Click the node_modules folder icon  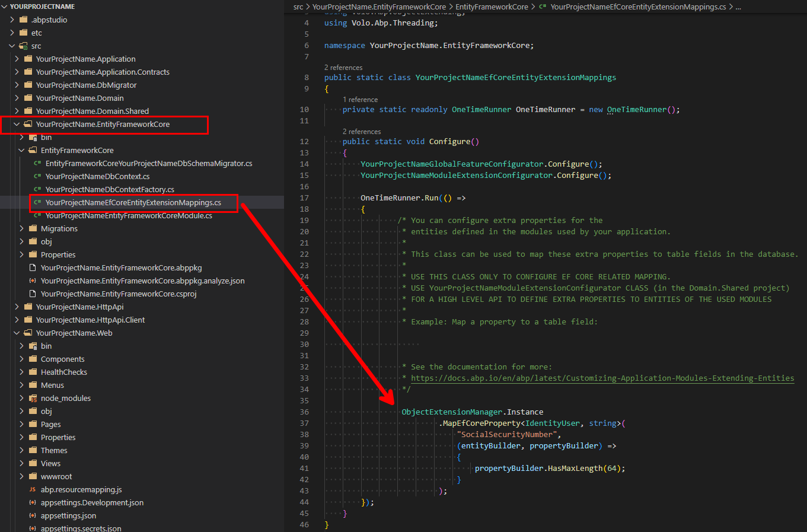pos(33,399)
